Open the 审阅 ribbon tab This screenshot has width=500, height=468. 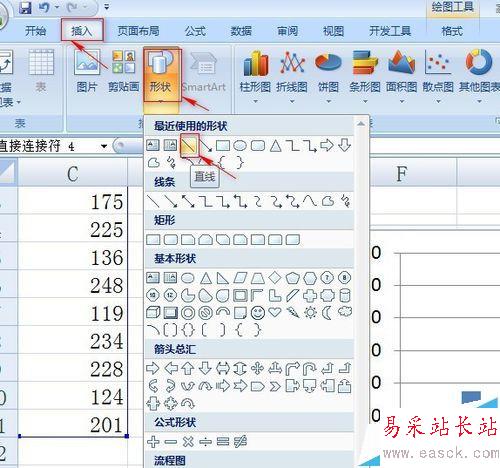(287, 31)
